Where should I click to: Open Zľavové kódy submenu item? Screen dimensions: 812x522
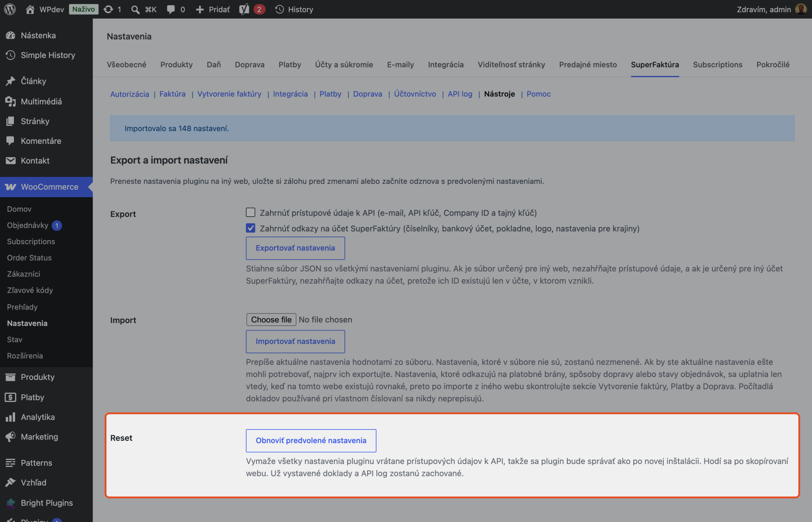click(30, 290)
